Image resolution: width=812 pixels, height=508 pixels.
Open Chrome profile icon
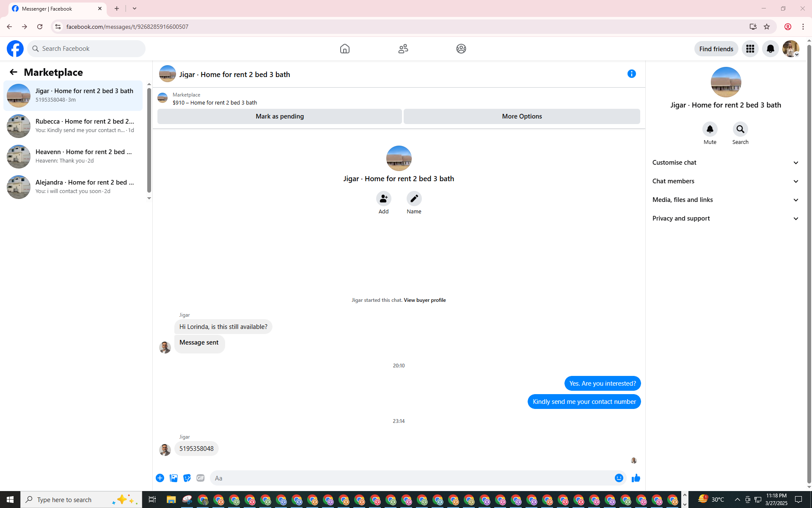click(788, 27)
